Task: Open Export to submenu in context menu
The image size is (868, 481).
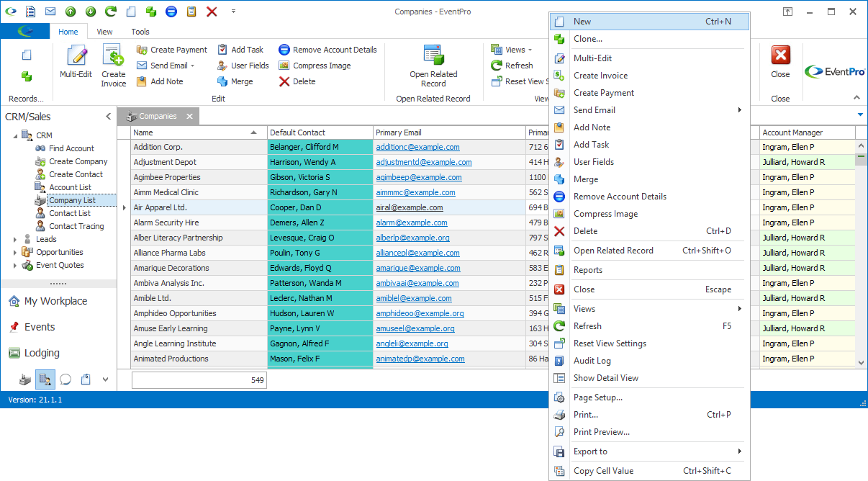Action: (650, 451)
